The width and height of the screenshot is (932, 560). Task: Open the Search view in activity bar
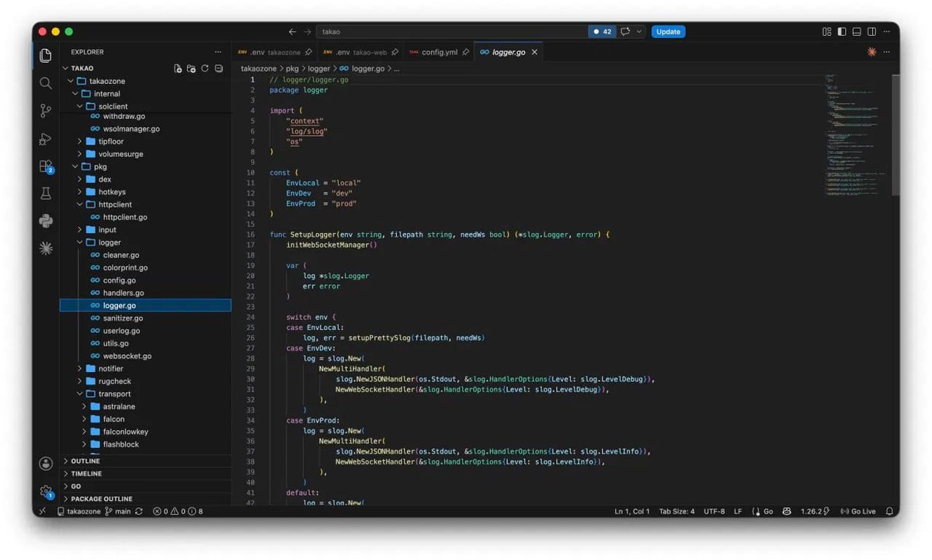pos(46,83)
